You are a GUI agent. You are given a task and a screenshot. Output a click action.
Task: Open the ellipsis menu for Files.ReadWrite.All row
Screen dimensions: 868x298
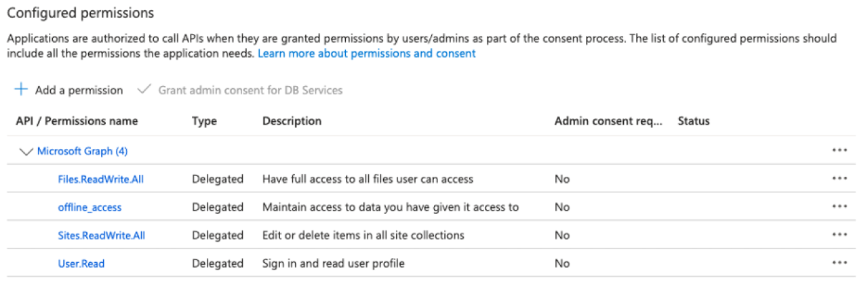tap(840, 179)
